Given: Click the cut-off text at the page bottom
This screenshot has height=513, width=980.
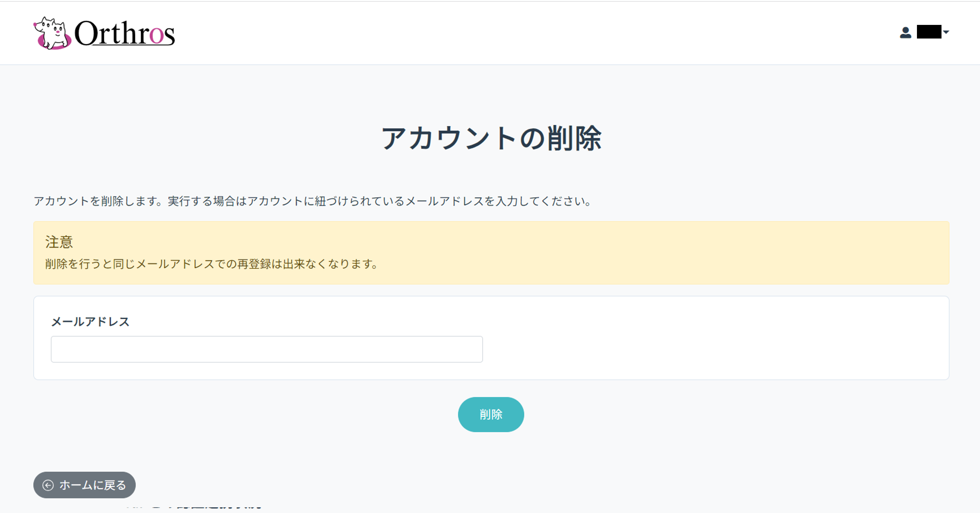Looking at the screenshot, I should (x=194, y=508).
